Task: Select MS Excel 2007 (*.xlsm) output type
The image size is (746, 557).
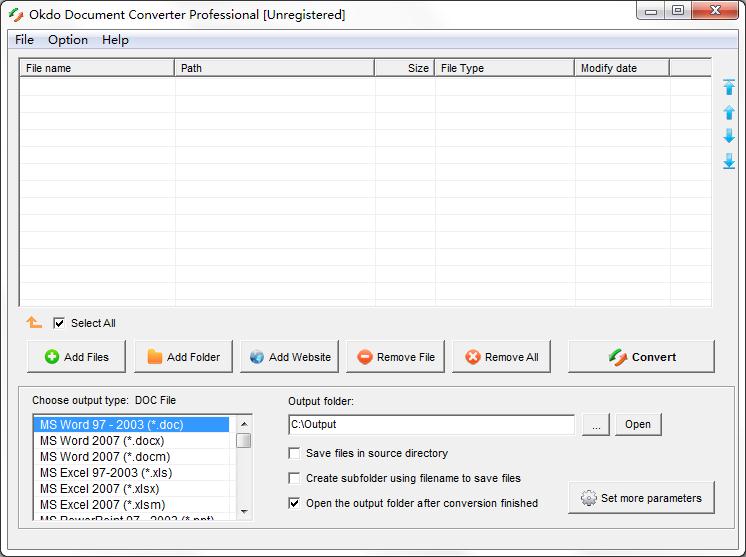Action: [131, 505]
